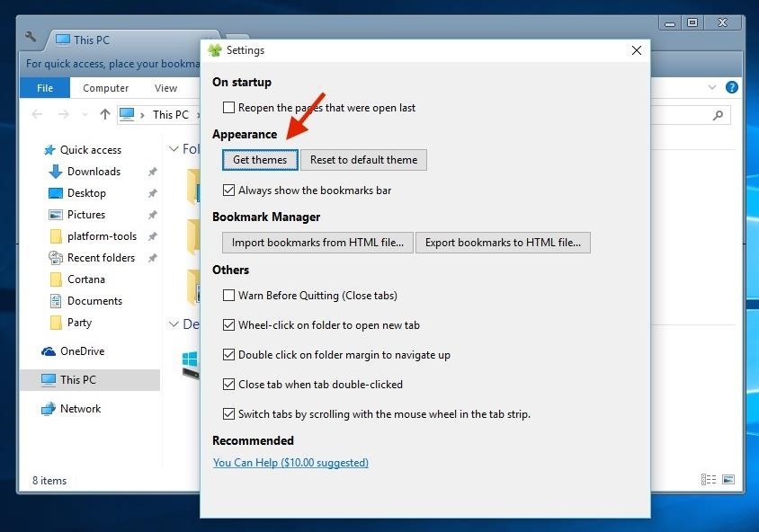This screenshot has height=532, width=759.
Task: Toggle Wheel-click on folder to open new tab
Action: [x=228, y=325]
